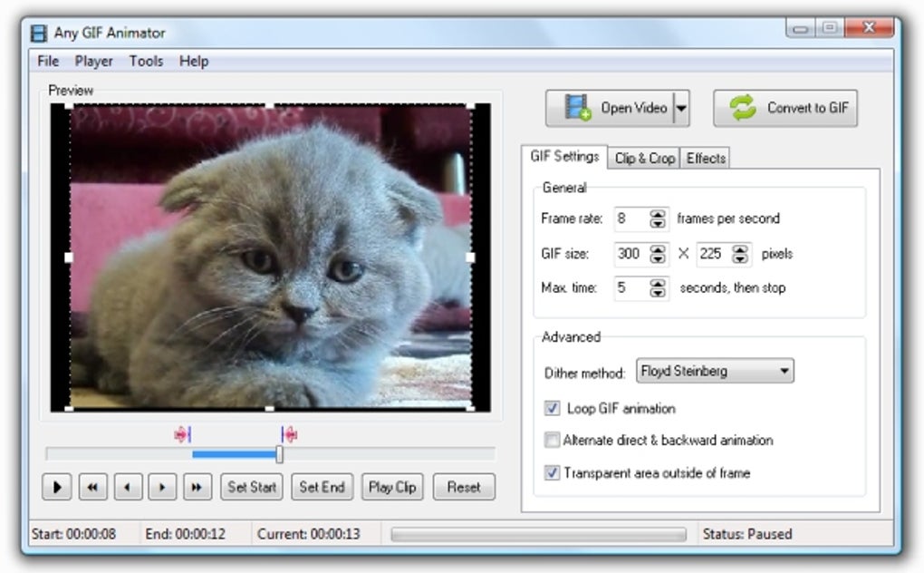
Task: Click the Frame rate input field
Action: click(x=631, y=219)
